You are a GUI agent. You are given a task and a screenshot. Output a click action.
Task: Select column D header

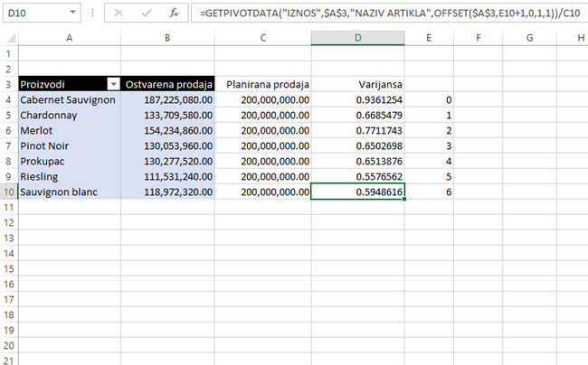pyautogui.click(x=357, y=37)
